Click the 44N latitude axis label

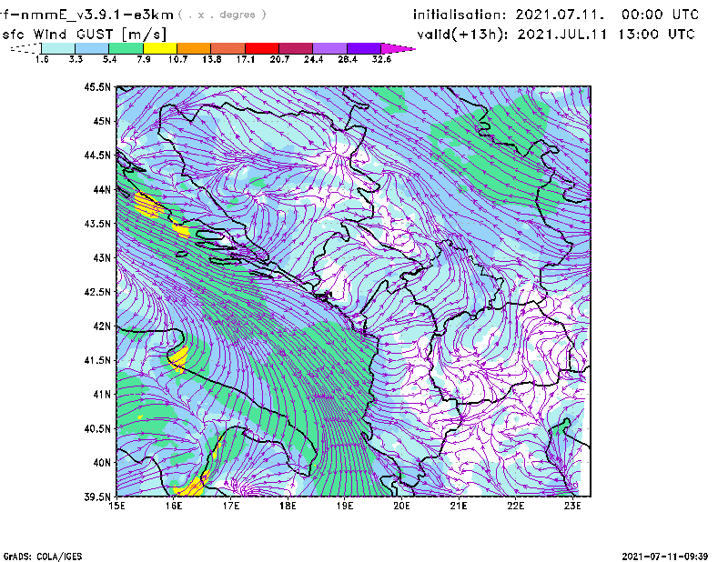(x=102, y=189)
